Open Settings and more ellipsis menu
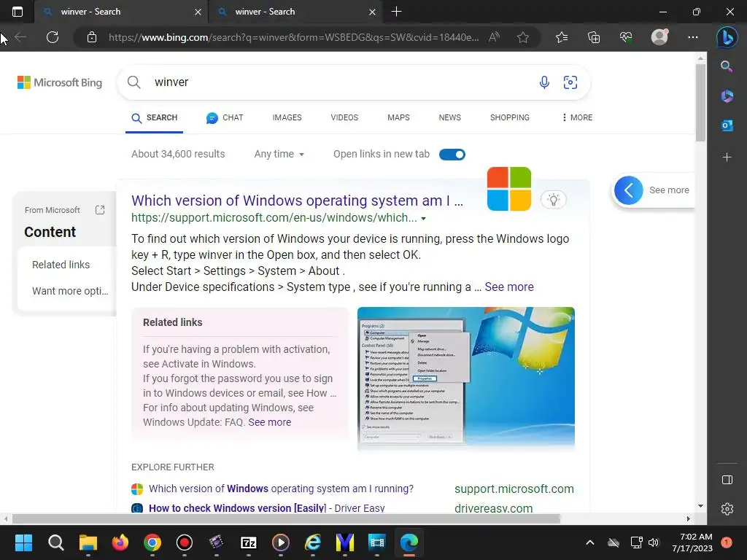The height and width of the screenshot is (560, 747). point(693,37)
